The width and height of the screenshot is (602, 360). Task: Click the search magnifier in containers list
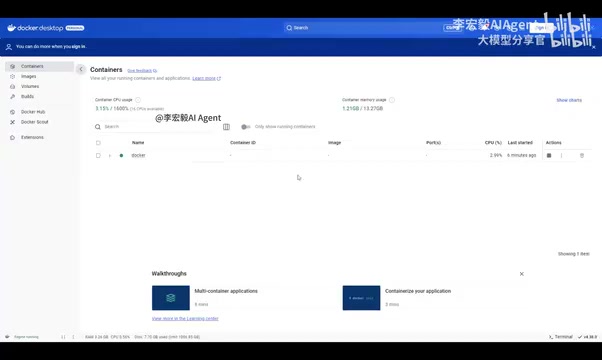click(x=98, y=127)
